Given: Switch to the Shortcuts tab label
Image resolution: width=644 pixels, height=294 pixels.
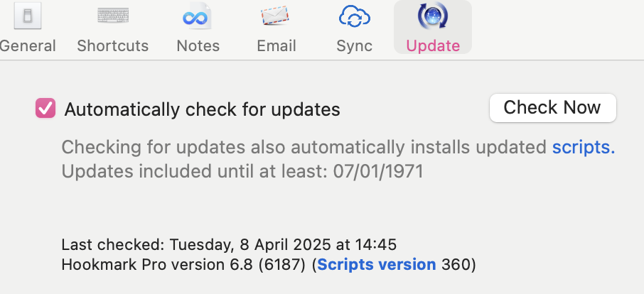Looking at the screenshot, I should (x=113, y=46).
